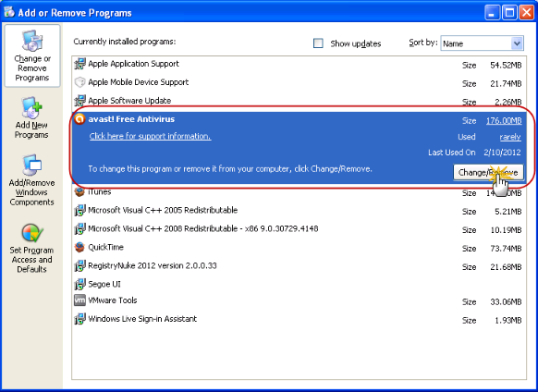538x392 pixels.
Task: Open the Add New Programs section
Action: coord(31,117)
